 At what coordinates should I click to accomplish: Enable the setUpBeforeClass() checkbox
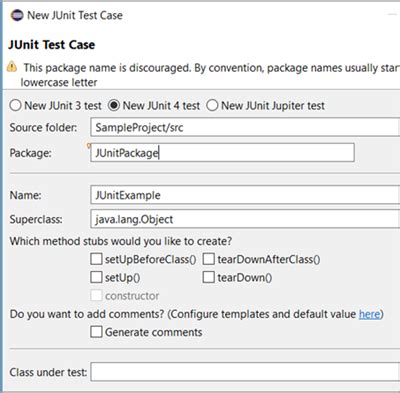pos(96,259)
